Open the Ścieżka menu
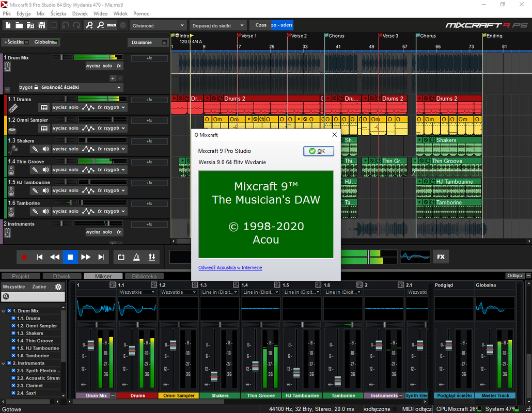 58,13
